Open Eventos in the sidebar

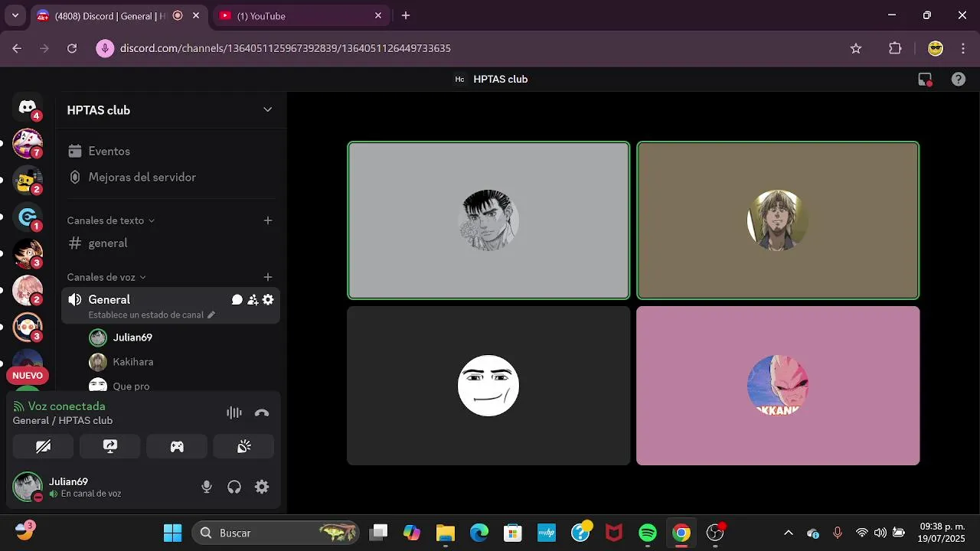point(171,152)
